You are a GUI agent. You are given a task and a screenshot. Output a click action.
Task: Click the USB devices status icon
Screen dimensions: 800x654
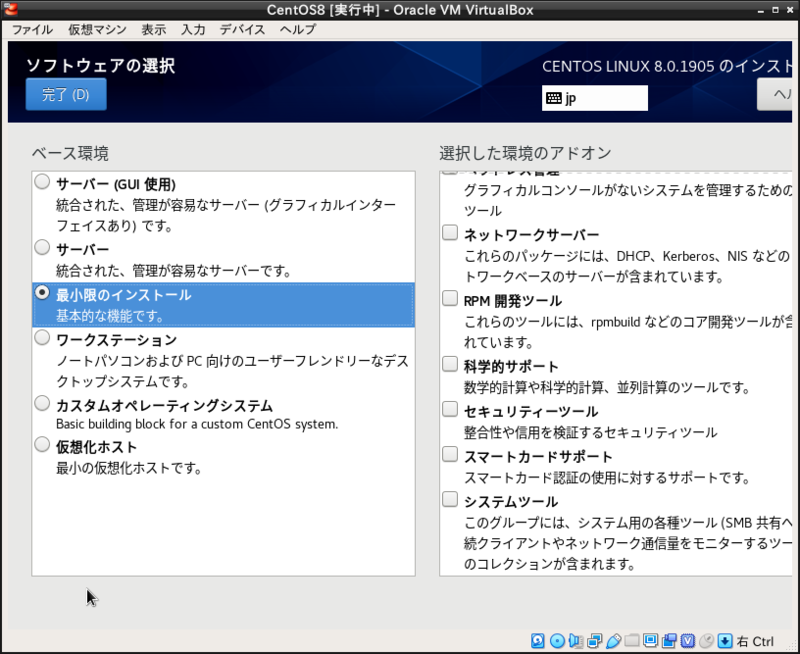point(613,641)
